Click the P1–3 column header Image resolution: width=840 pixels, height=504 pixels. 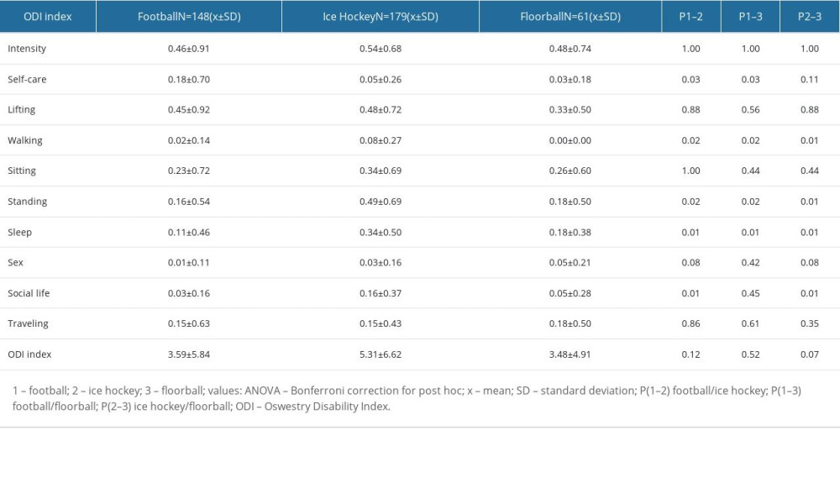[x=749, y=16]
